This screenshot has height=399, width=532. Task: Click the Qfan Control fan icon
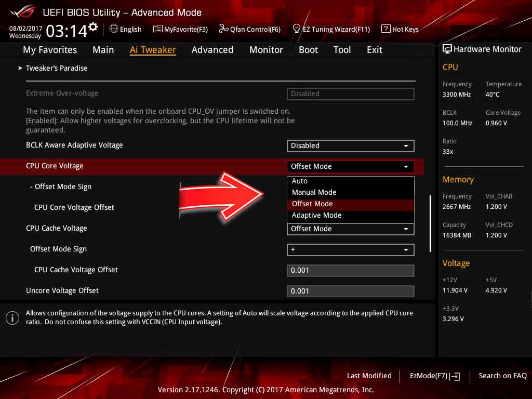[x=223, y=29]
